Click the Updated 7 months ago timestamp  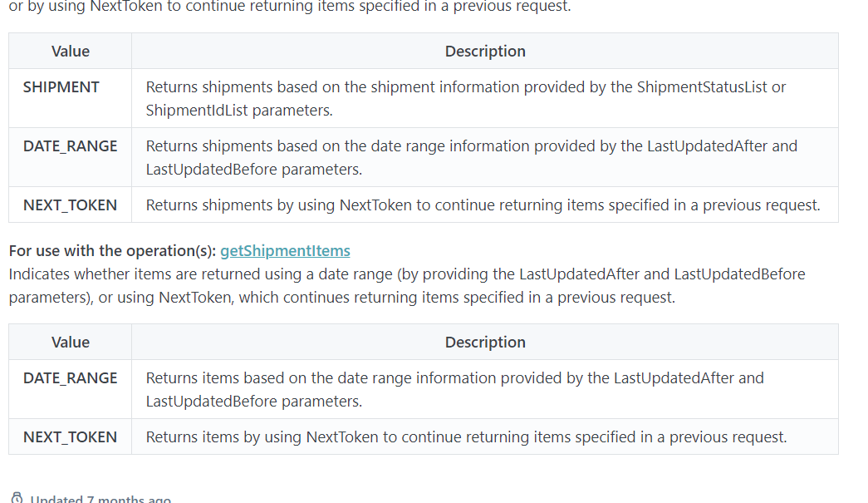(x=100, y=499)
